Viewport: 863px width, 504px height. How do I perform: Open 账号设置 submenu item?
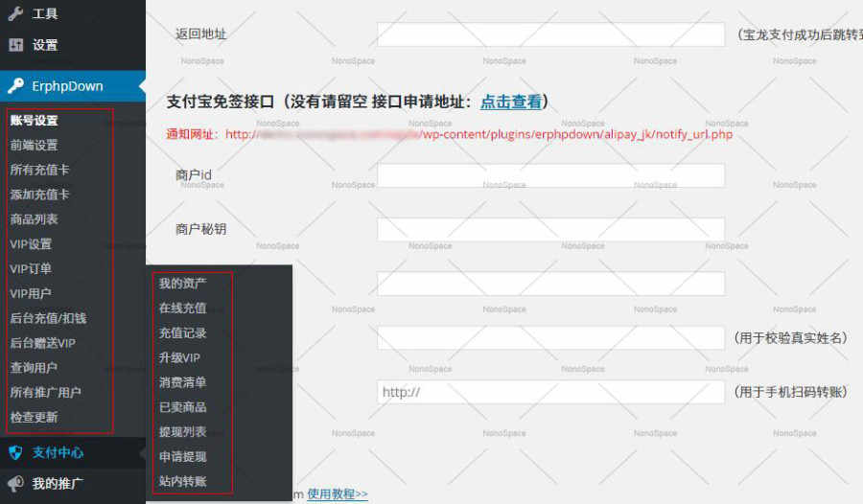(x=35, y=121)
